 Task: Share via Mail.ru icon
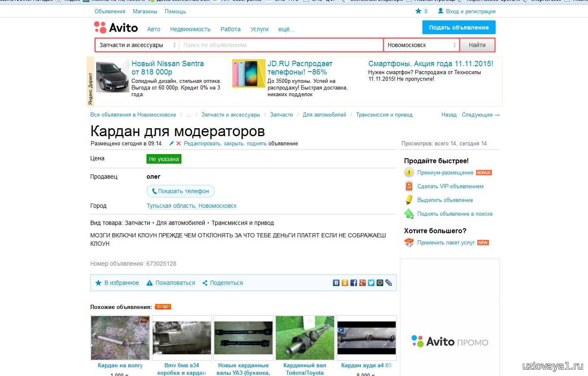[380, 283]
